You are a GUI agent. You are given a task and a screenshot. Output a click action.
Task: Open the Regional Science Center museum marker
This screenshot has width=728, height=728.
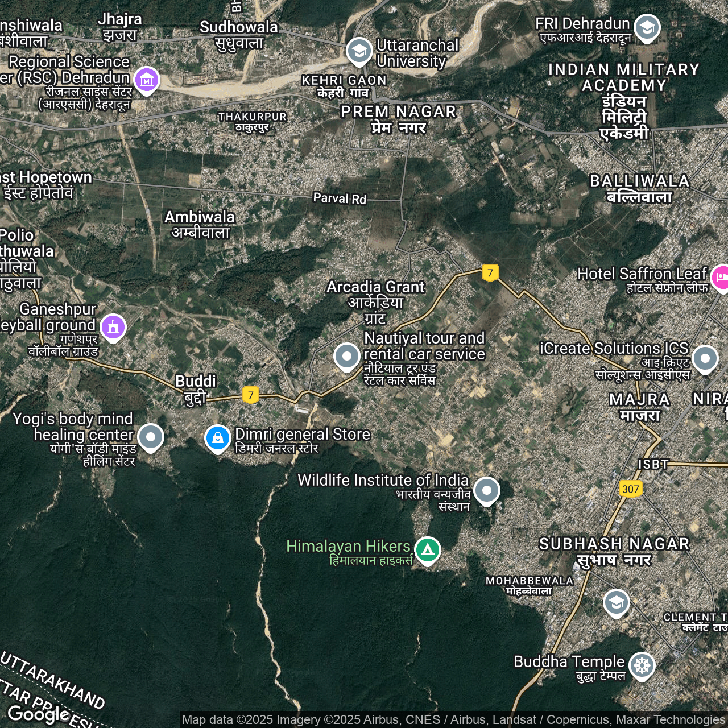tap(147, 80)
